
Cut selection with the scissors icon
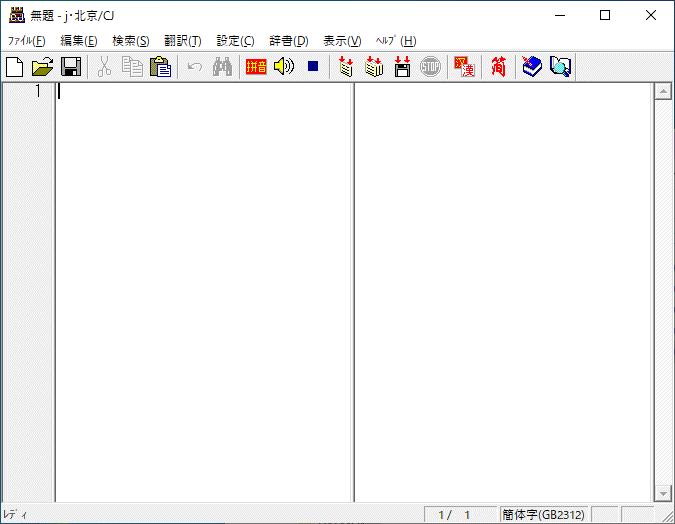(x=104, y=67)
